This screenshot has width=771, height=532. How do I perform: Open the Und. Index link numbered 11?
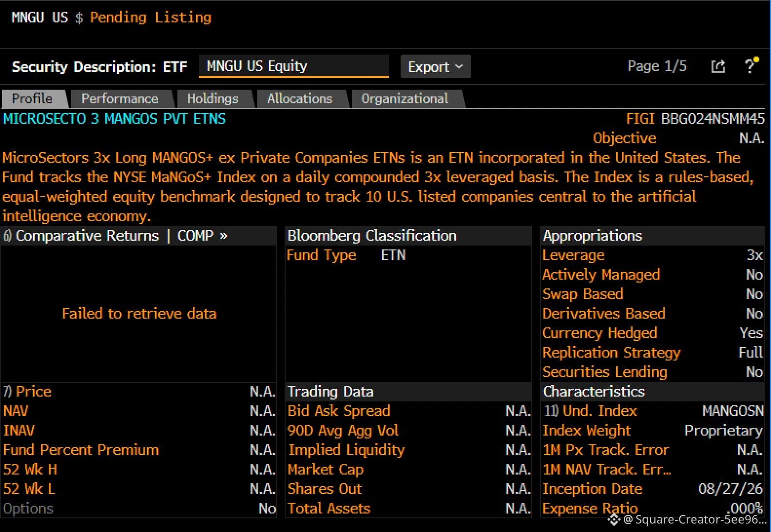[x=591, y=411]
